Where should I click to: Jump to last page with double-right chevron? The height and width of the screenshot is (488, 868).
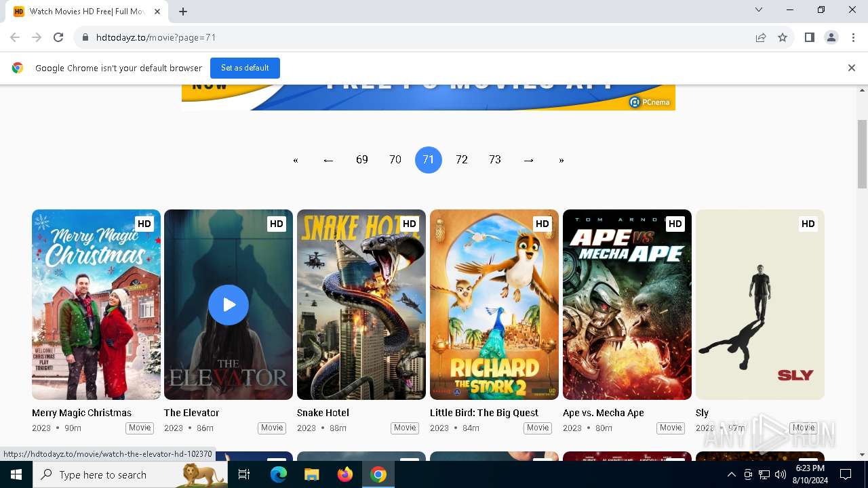click(x=561, y=160)
